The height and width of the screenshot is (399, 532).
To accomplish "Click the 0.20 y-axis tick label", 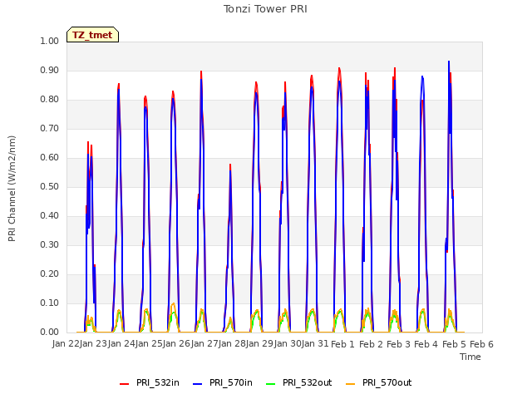I will 49,273.
